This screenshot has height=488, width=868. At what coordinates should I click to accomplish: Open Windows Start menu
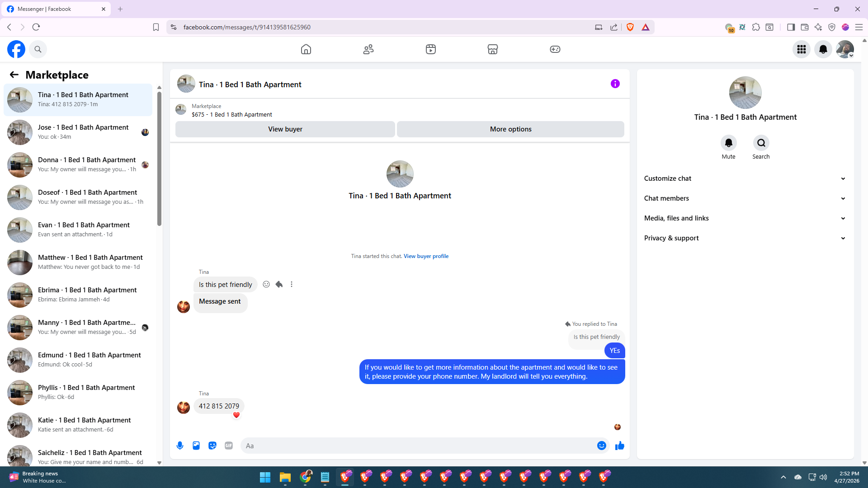coord(265,477)
